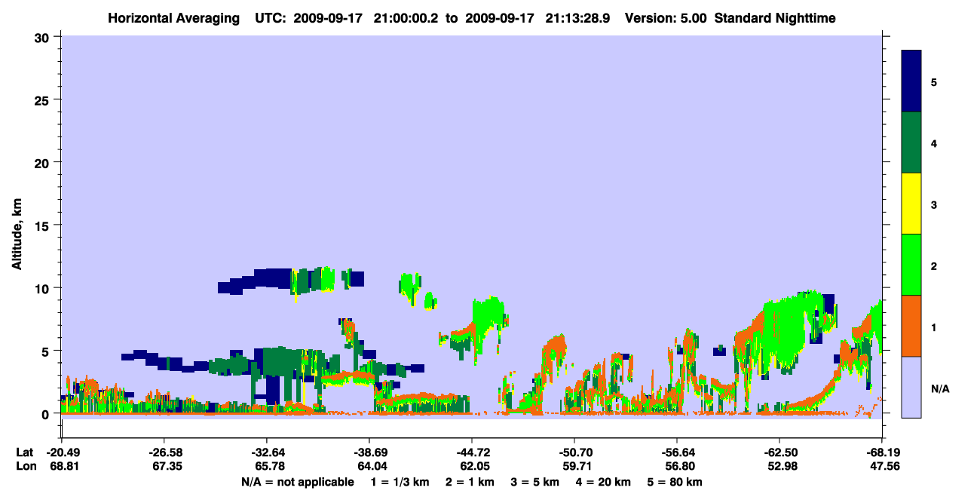Screen dimensions: 980x503
Task: Click the y-axis tick label '30'
Action: [44, 37]
